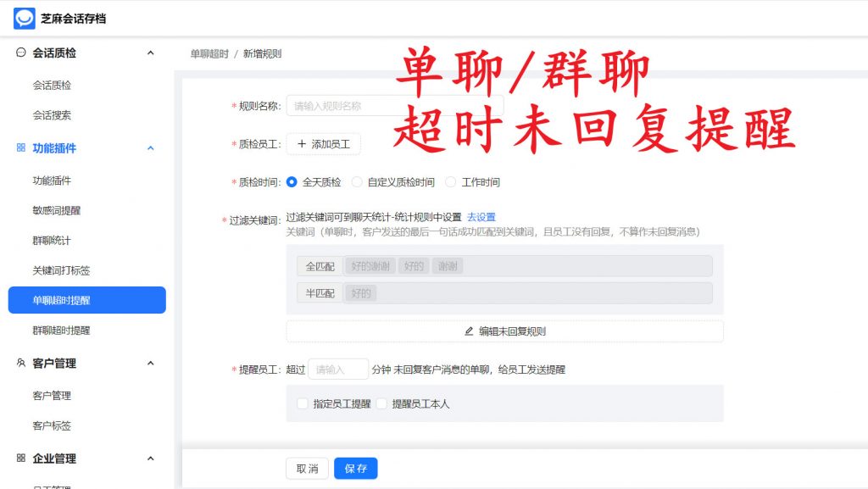Viewport: 868px width, 489px height.
Task: Open 客户标签 menu item
Action: point(52,425)
